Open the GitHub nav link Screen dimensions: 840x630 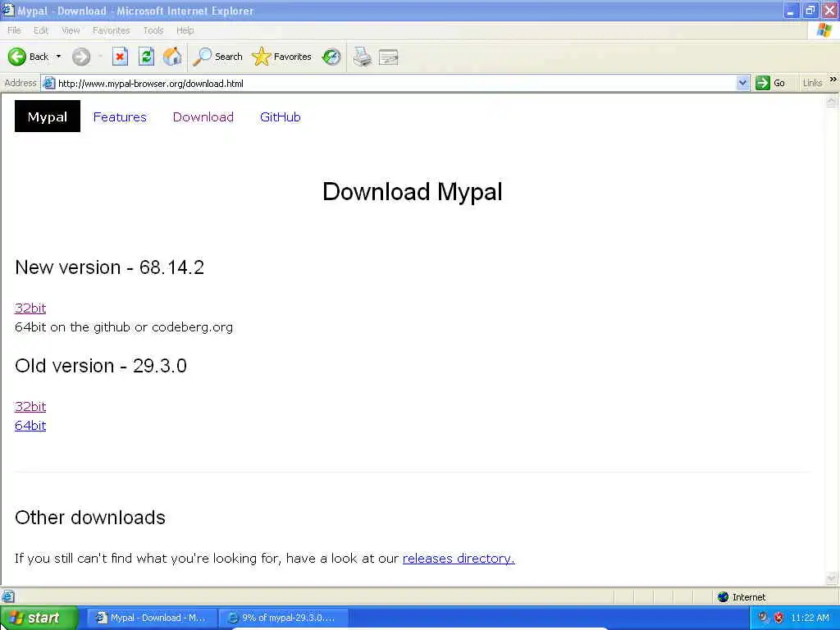pyautogui.click(x=281, y=116)
